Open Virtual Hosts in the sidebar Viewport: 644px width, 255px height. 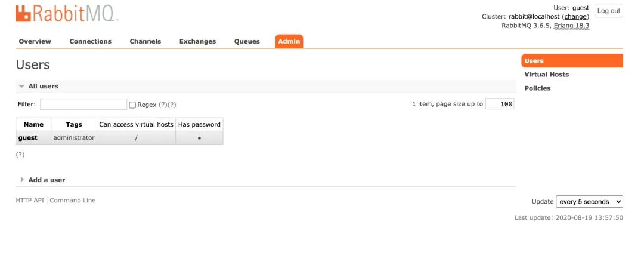546,75
